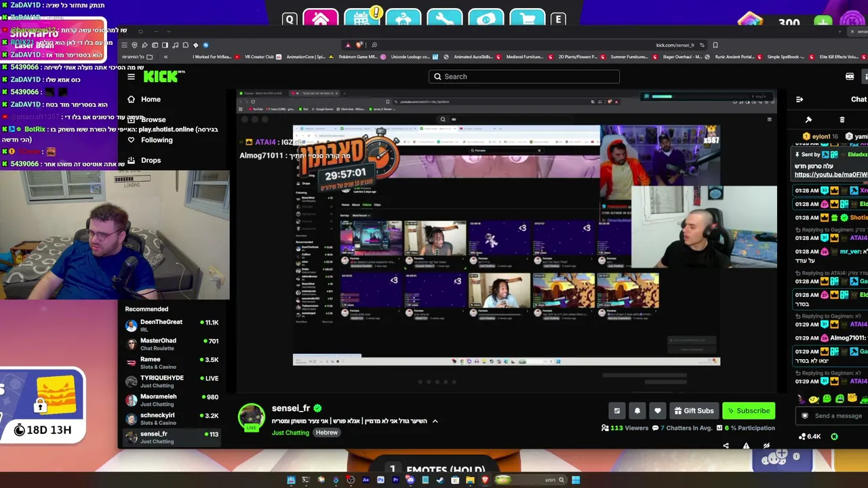Collapse the stream title chevron
Viewport: 868px width, 488px height.
435,421
